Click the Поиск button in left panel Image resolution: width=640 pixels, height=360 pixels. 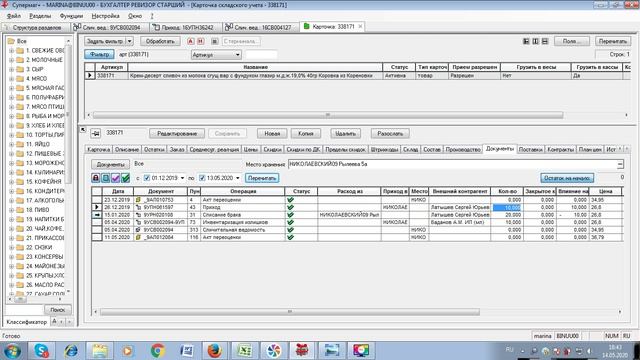point(58,310)
